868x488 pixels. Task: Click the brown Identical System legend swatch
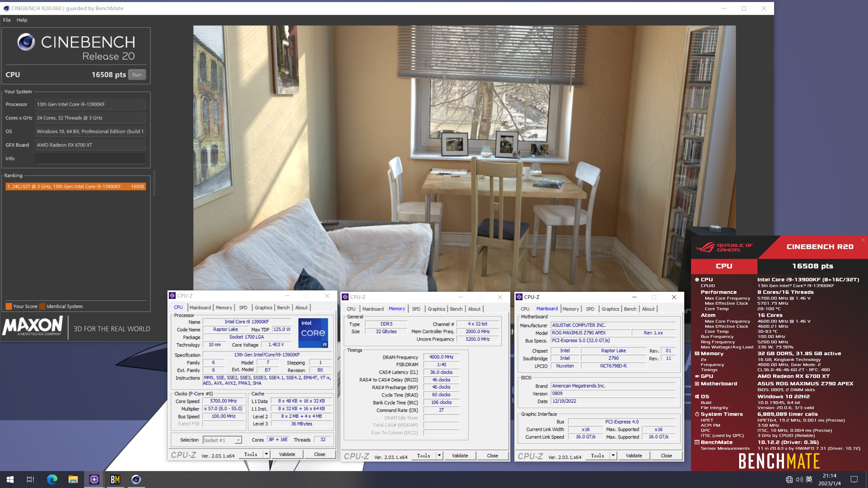point(42,306)
